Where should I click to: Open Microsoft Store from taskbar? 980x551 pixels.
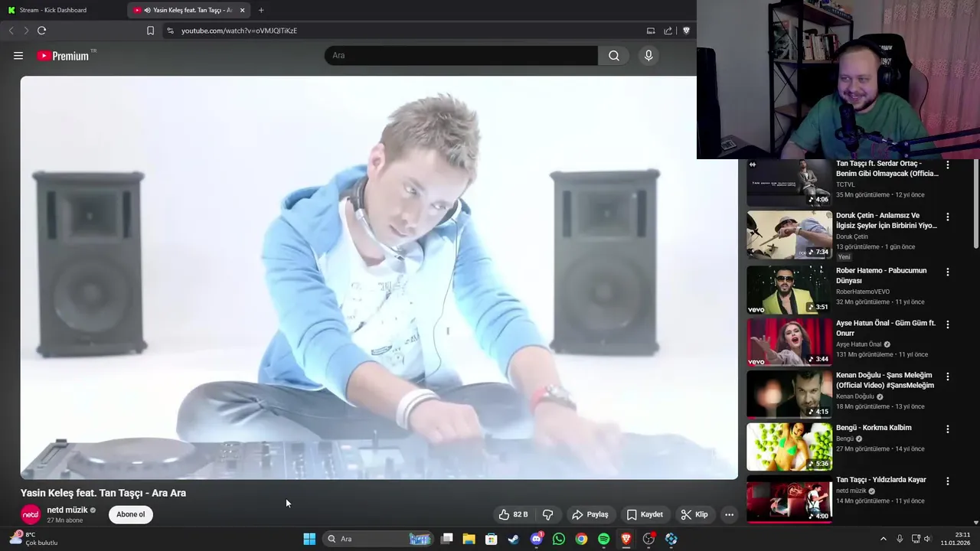492,539
